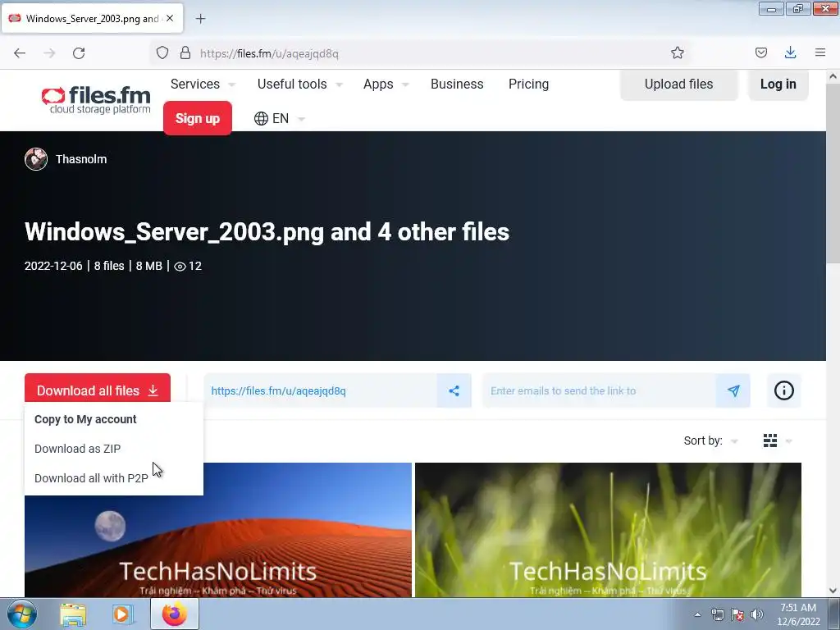Open the Windows Start button

(x=22, y=614)
